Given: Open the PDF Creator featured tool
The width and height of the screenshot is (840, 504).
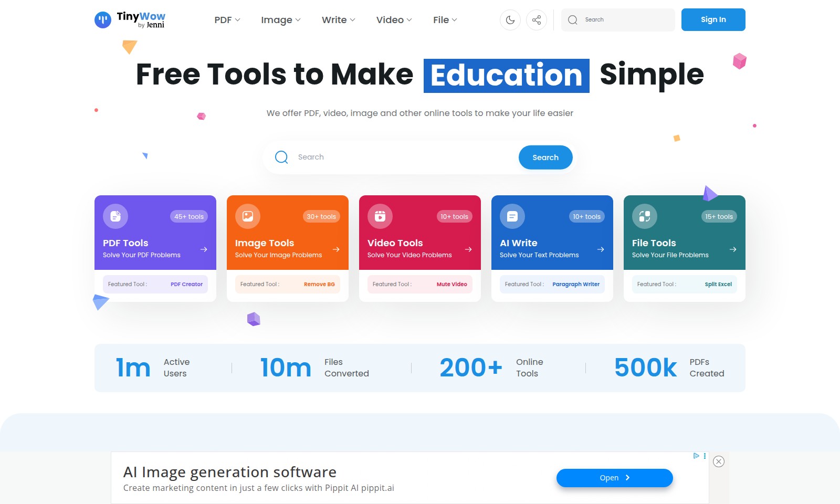Looking at the screenshot, I should [186, 284].
